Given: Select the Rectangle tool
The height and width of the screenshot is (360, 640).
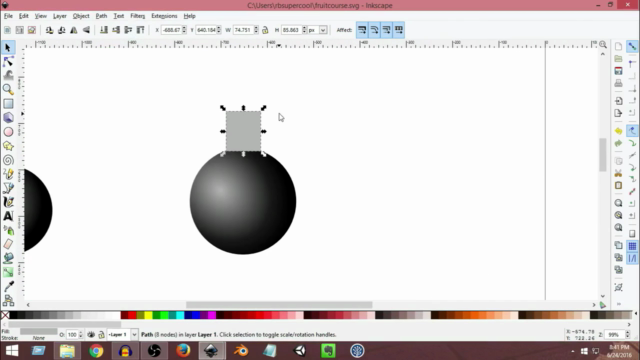Looking at the screenshot, I should [x=8, y=104].
